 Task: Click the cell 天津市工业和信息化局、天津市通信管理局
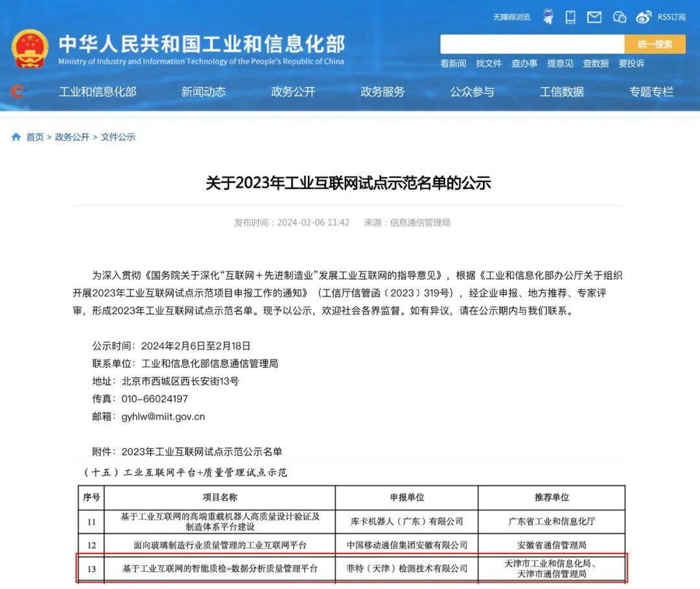tap(552, 569)
